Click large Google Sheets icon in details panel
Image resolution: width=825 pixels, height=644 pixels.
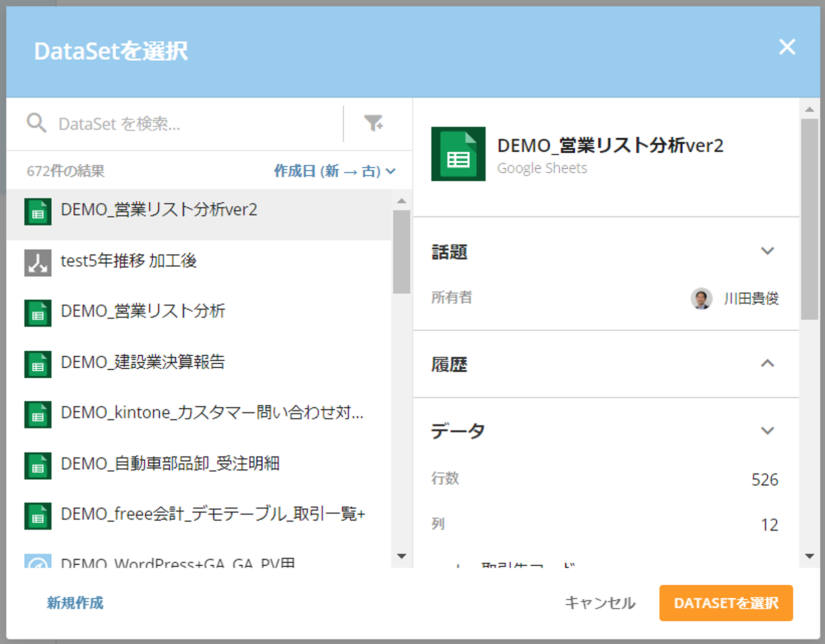[x=458, y=154]
